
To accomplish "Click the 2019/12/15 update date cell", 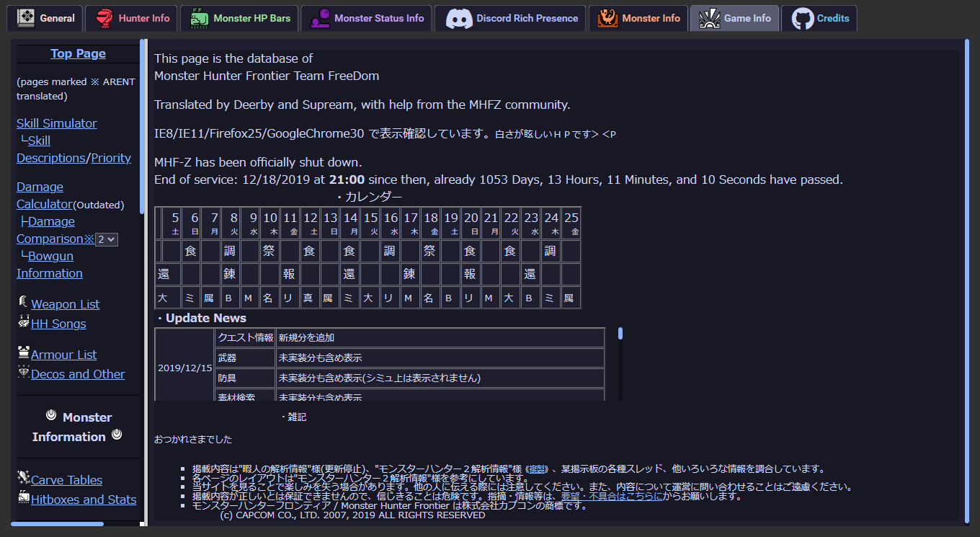I will click(185, 368).
